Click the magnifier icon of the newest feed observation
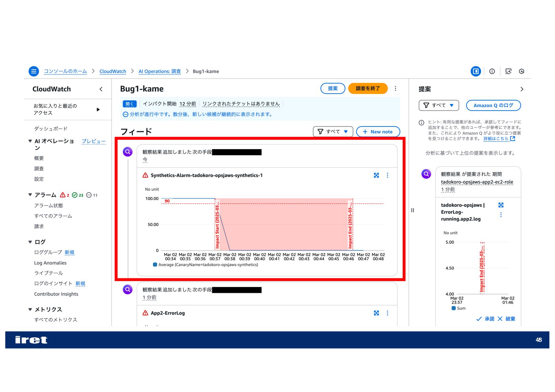 pos(128,152)
